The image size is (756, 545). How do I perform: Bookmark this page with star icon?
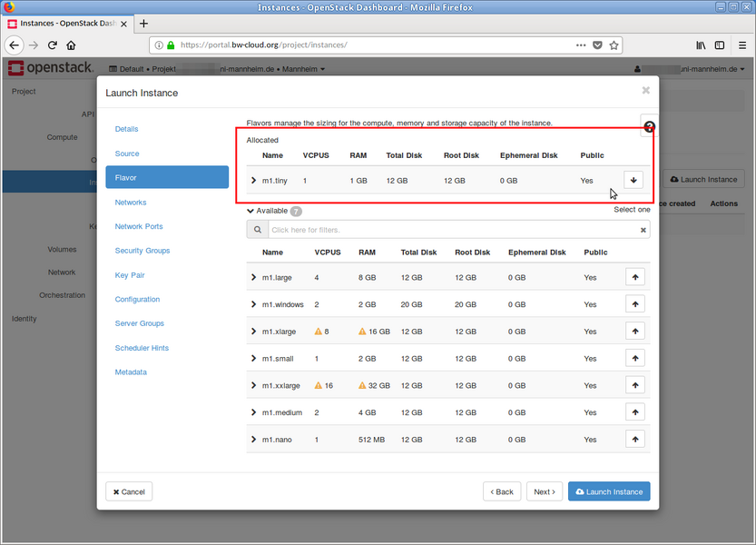coord(614,45)
